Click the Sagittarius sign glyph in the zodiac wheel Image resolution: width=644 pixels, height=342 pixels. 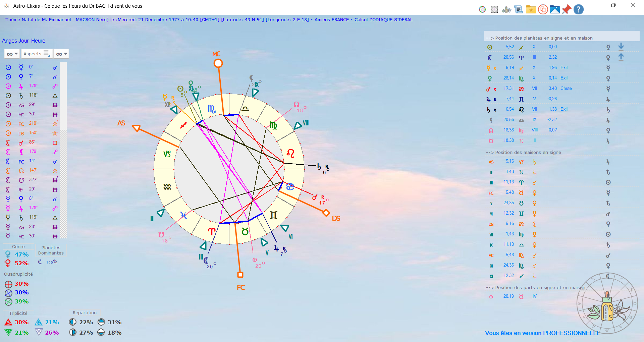[183, 126]
